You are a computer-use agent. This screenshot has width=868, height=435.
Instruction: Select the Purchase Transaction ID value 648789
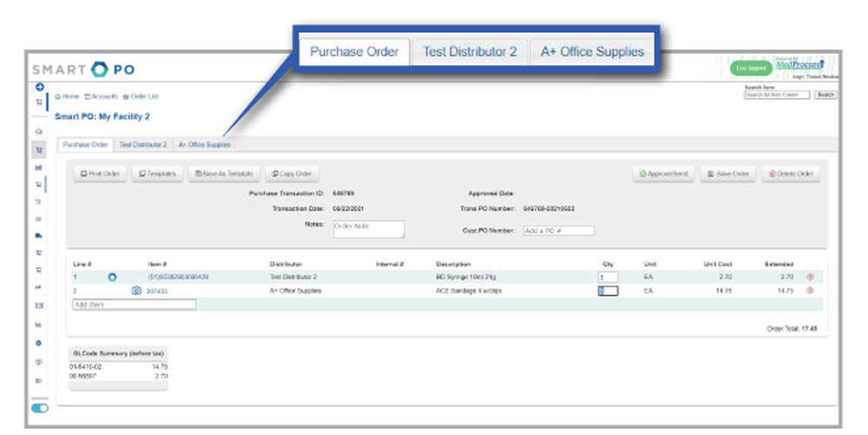tap(343, 194)
